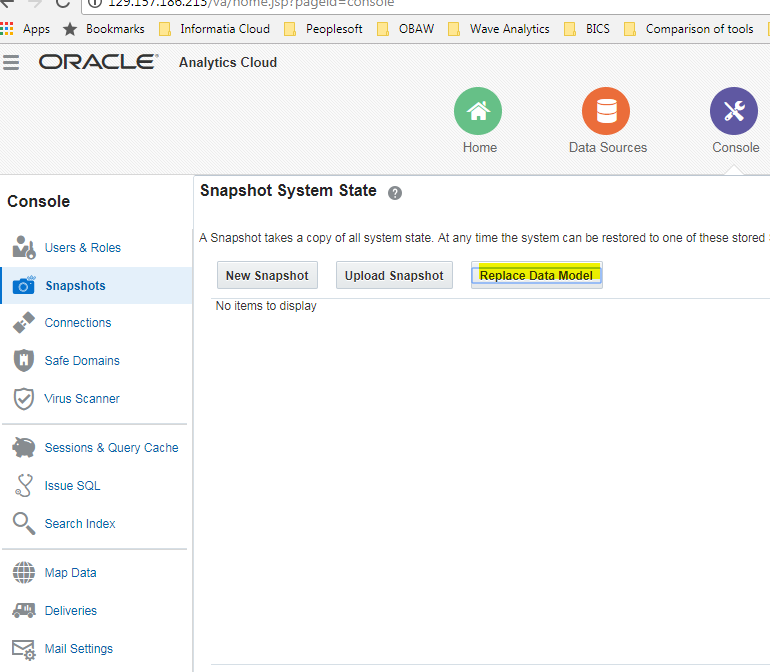
Task: Click the Snapshot System State help icon
Action: click(x=395, y=193)
